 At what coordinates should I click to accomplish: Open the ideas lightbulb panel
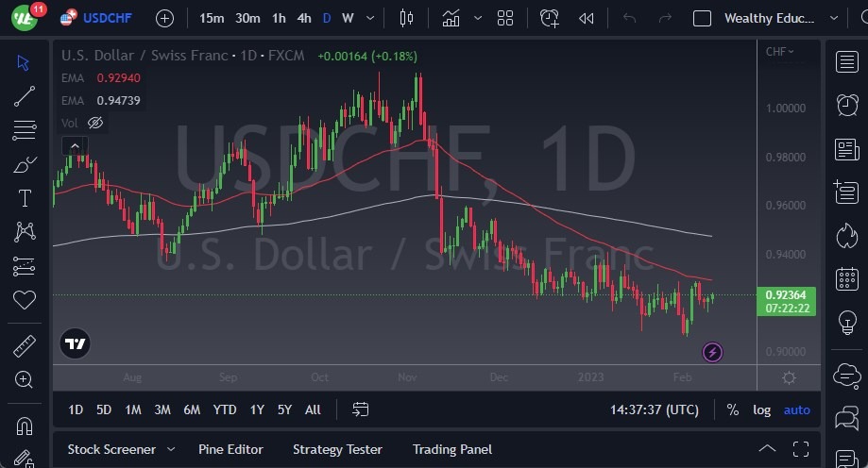847,323
